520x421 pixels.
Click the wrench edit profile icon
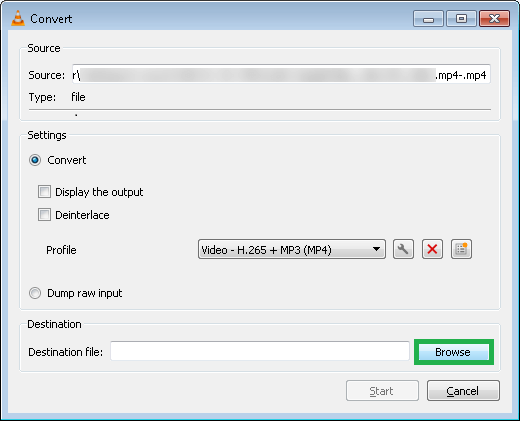tap(403, 249)
